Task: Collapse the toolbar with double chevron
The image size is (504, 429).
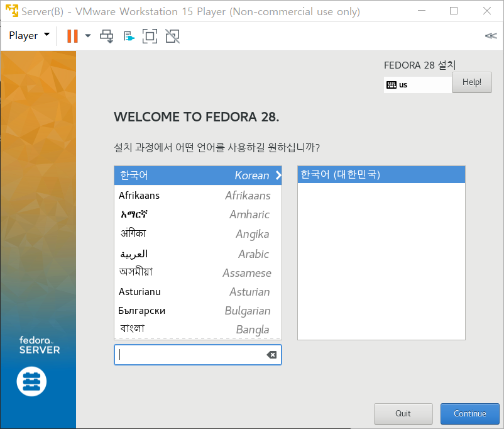Action: [x=491, y=36]
